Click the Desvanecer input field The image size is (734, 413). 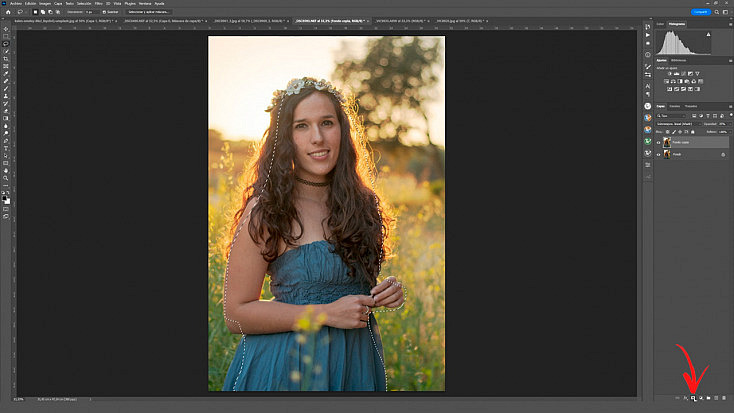pos(90,12)
